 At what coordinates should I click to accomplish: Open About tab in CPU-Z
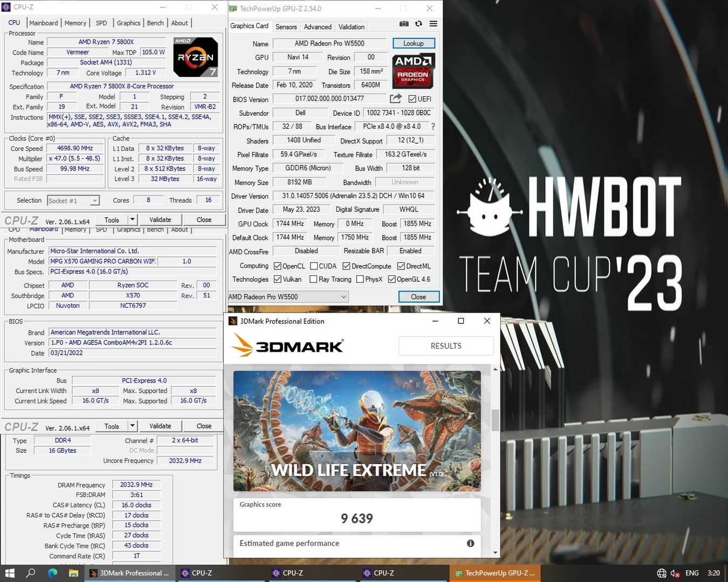(180, 23)
